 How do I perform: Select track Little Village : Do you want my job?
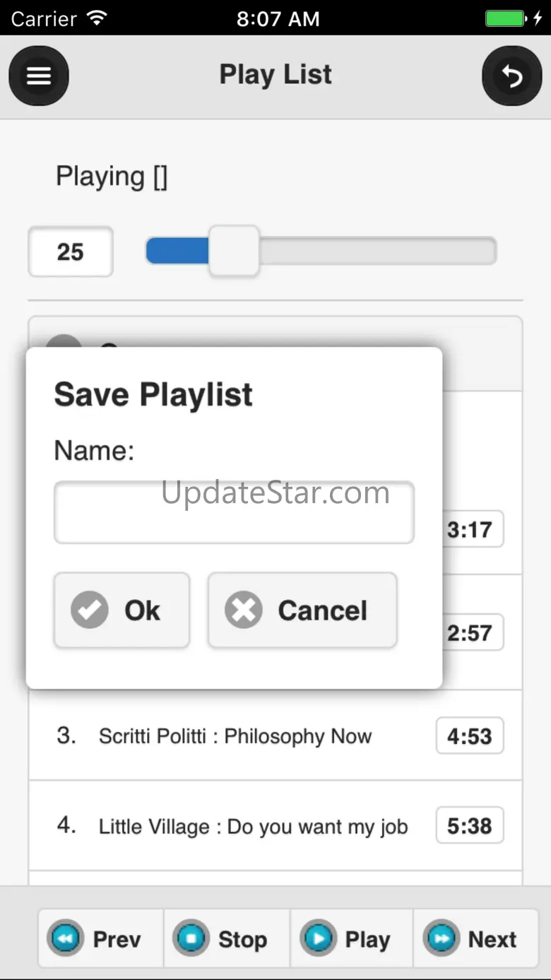pos(253,826)
